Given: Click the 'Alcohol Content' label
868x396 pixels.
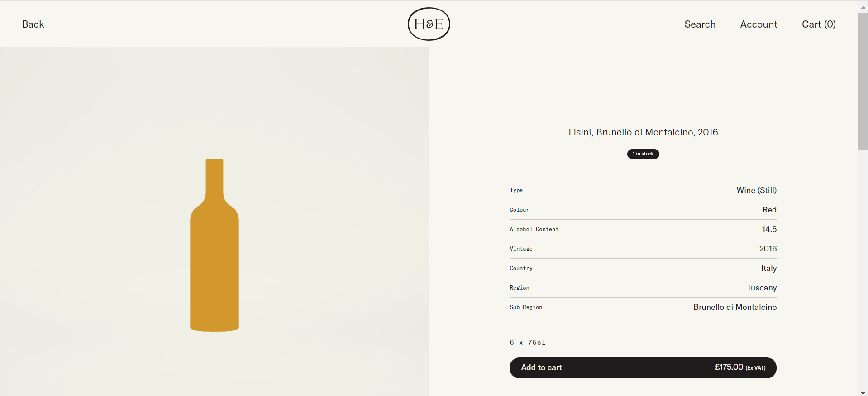Looking at the screenshot, I should [x=534, y=229].
